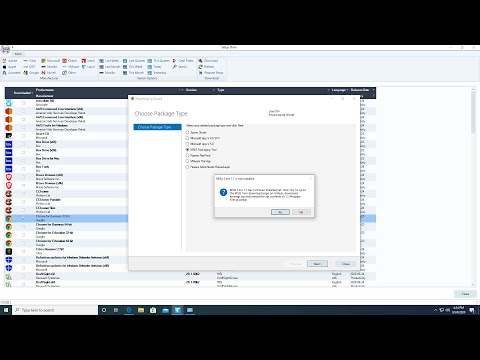Viewport: 480px width, 360px height.
Task: Click Yes in MSIX Core dialog
Action: (280, 212)
